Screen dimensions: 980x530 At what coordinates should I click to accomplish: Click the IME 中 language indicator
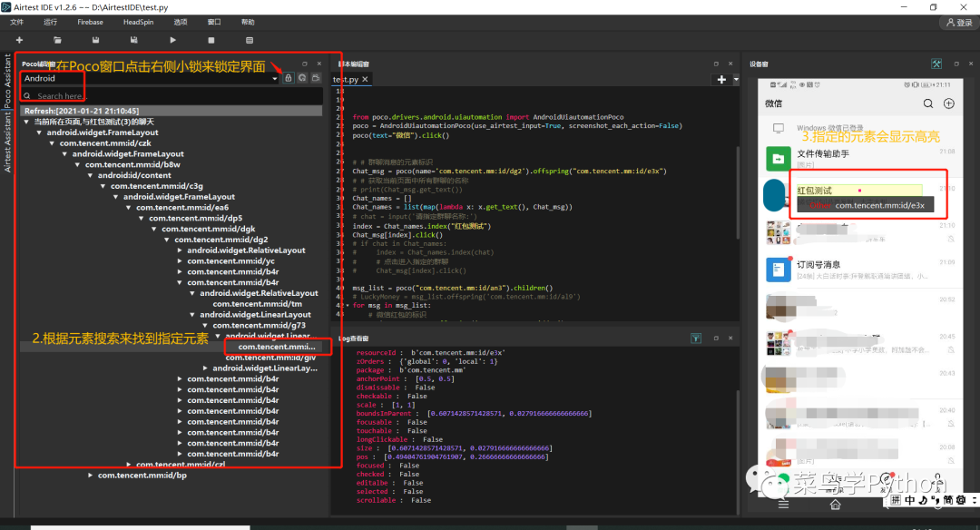(909, 500)
